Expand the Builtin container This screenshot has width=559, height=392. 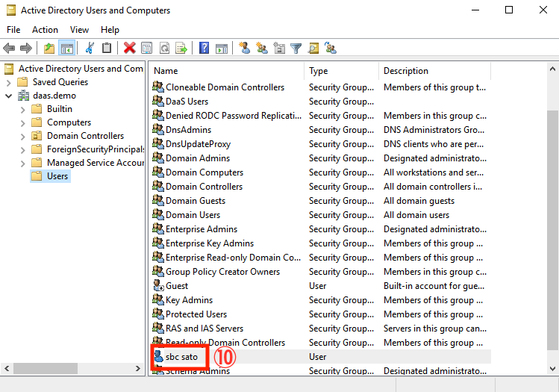23,110
